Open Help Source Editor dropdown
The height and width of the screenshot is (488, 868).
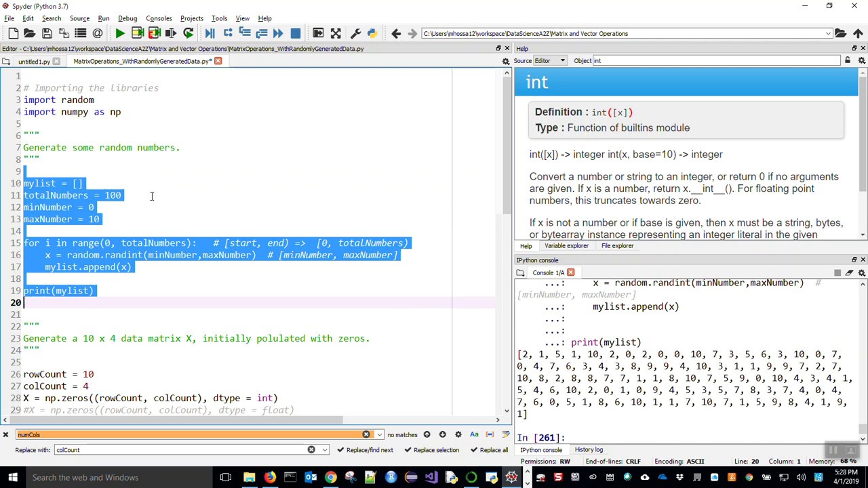tap(551, 60)
